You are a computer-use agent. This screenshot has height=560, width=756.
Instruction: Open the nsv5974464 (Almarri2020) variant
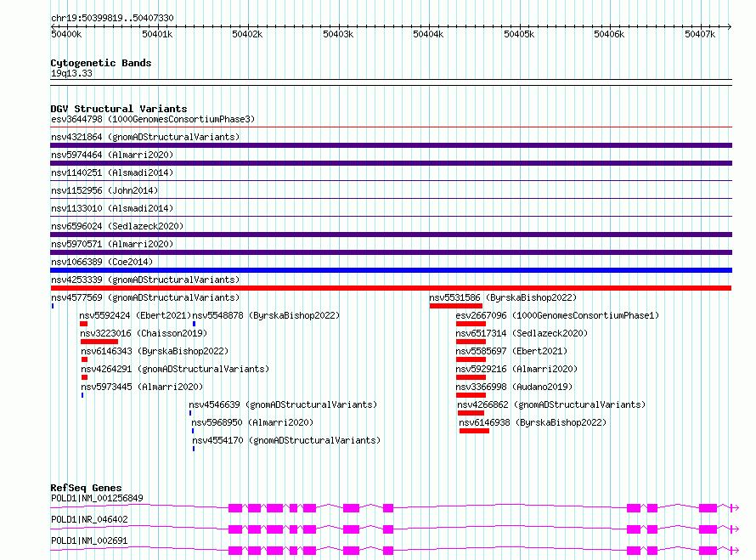click(112, 155)
